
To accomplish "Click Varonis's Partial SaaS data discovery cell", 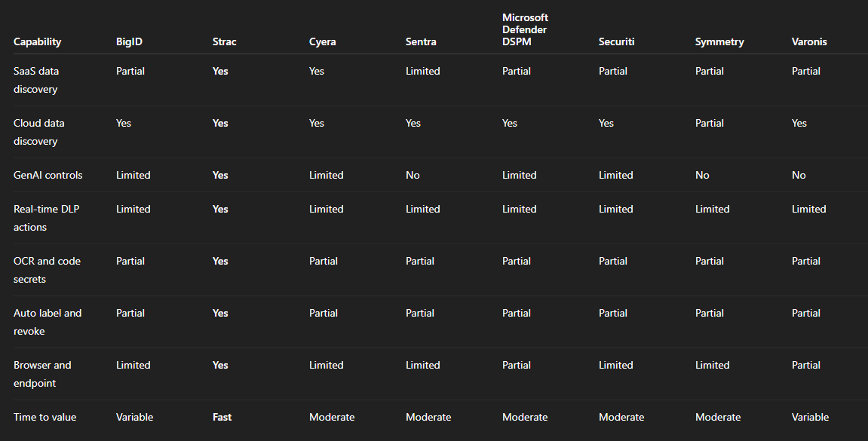I will point(805,72).
